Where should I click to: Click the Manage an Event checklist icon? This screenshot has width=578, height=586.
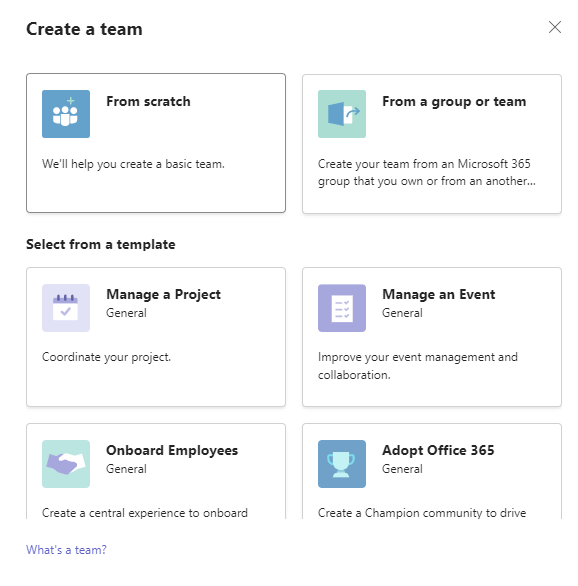click(341, 308)
